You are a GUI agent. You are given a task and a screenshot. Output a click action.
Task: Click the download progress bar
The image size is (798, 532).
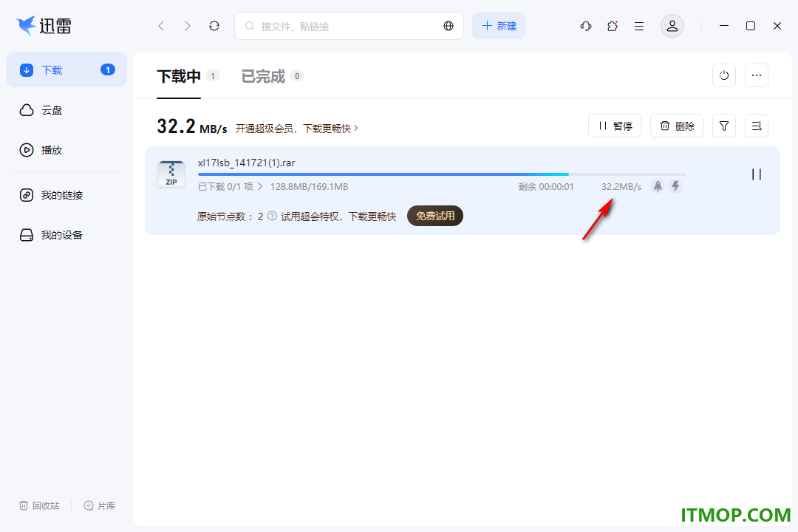tap(441, 174)
